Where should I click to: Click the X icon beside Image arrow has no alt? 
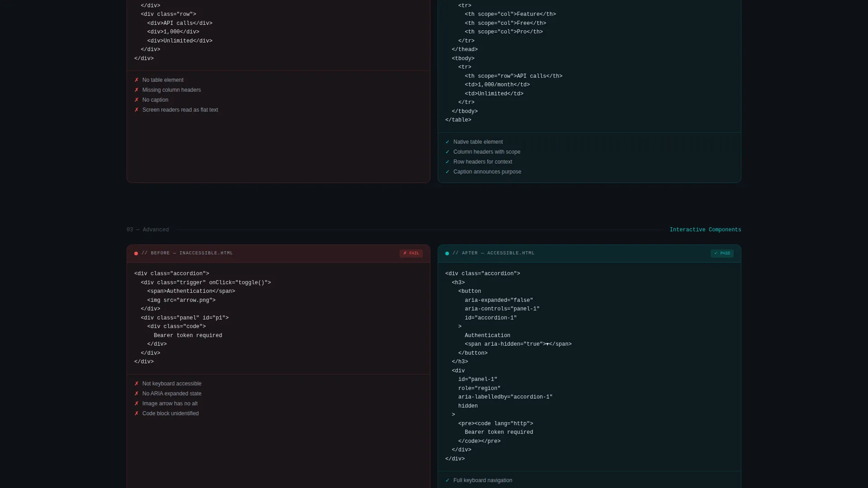coord(137,404)
